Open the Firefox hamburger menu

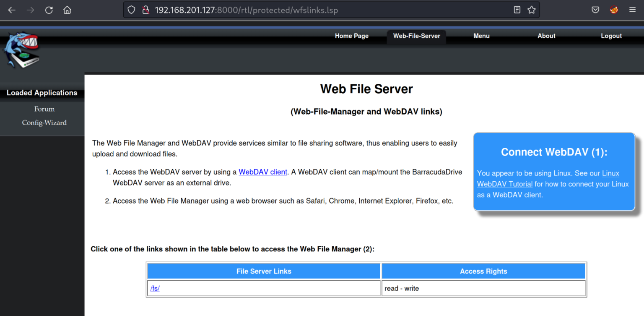(x=633, y=10)
